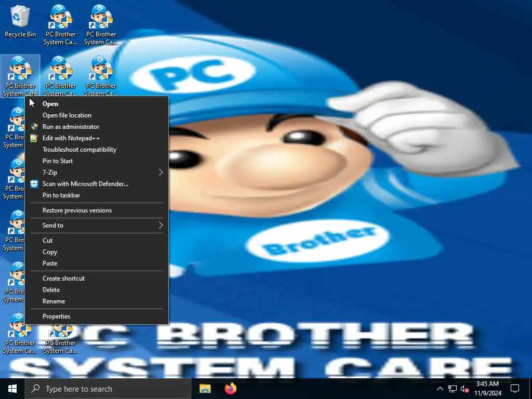This screenshot has width=532, height=399.
Task: Select the PC Brother shortcut beside Recycle Bin
Action: coord(60,25)
